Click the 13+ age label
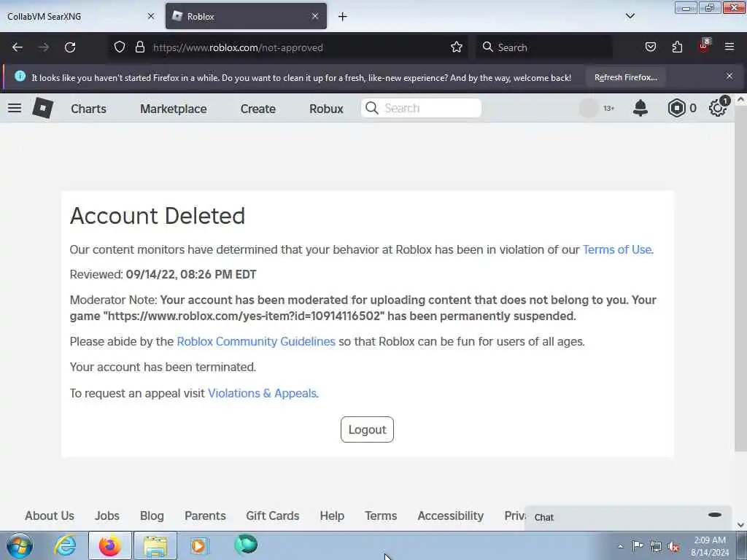The image size is (747, 560). click(x=609, y=109)
